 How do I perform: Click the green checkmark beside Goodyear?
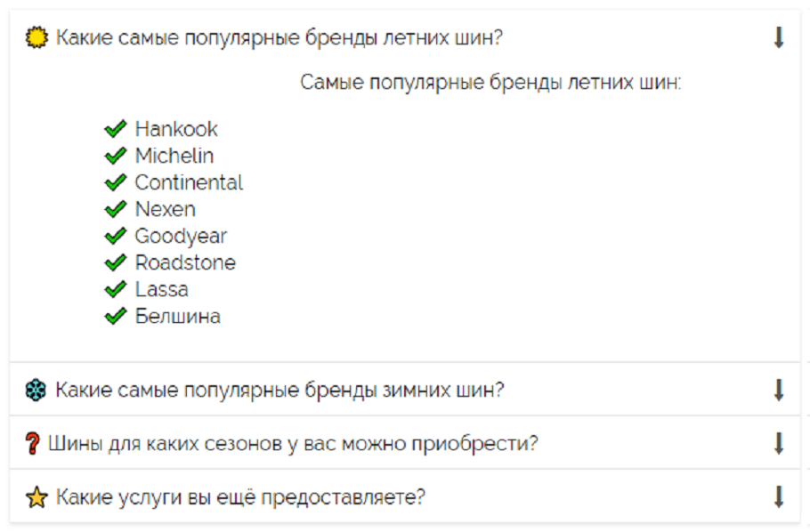point(115,234)
